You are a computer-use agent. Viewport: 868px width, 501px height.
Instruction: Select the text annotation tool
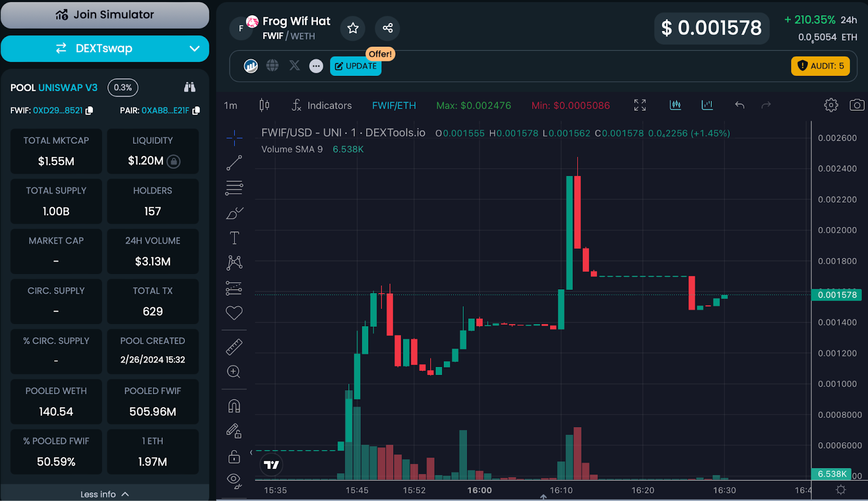pos(234,238)
